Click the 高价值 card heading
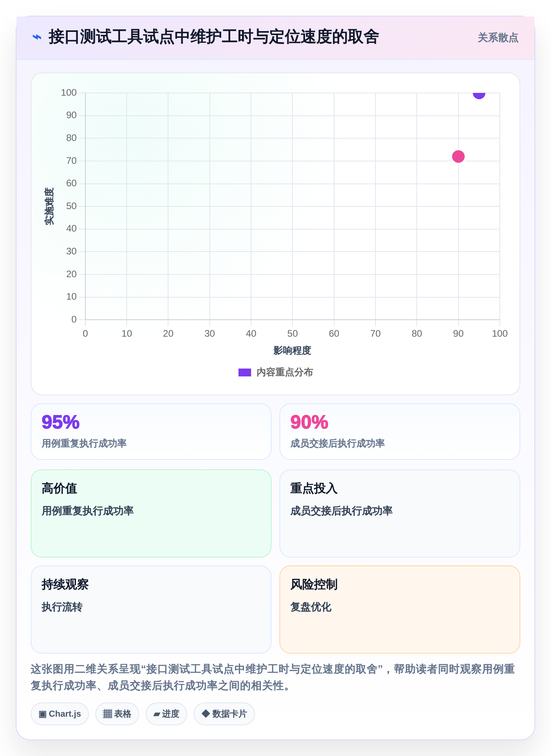This screenshot has width=551, height=756. (x=59, y=488)
